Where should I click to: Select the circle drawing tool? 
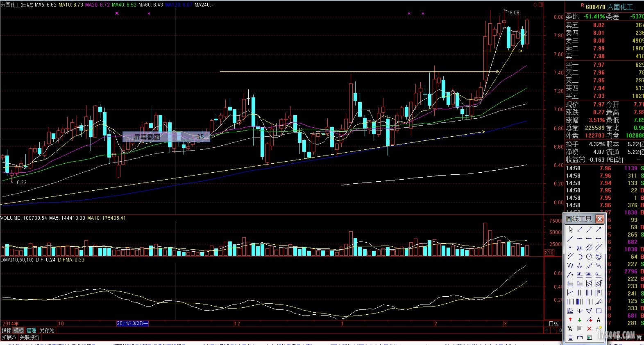589,257
